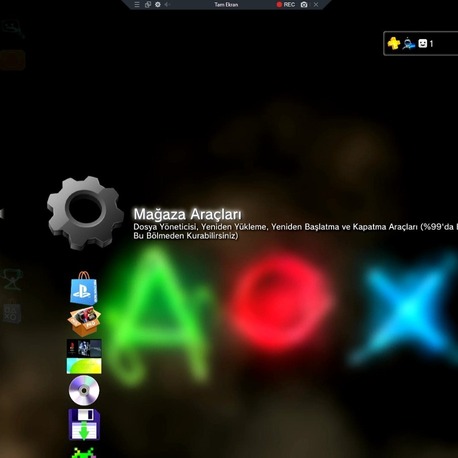This screenshot has height=458, width=458.
Task: Click the recorder speaker icon
Action: [167, 5]
